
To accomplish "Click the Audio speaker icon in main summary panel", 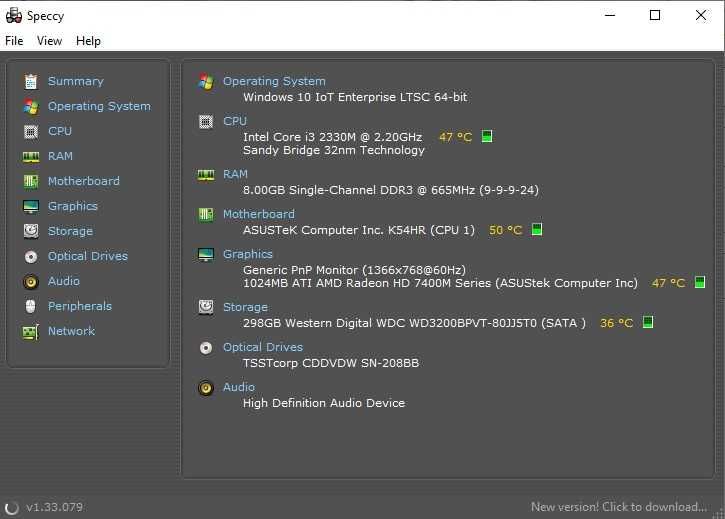I will coord(206,388).
